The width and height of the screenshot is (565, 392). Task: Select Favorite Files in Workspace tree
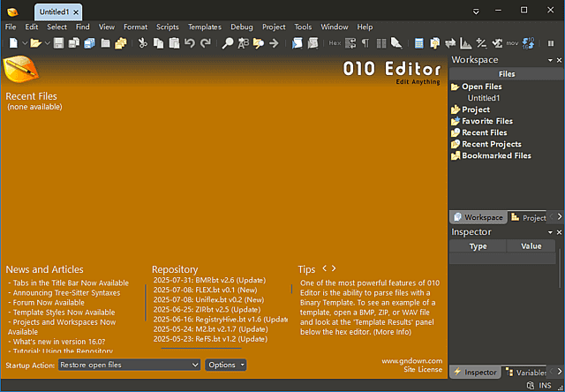coord(487,121)
